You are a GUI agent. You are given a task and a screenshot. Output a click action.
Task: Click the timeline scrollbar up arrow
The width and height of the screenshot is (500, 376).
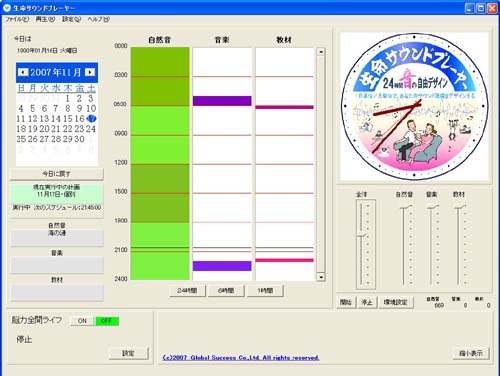(321, 52)
